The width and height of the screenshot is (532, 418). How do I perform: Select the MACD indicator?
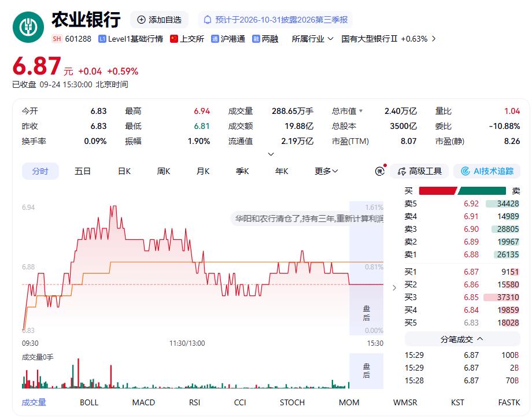click(143, 402)
